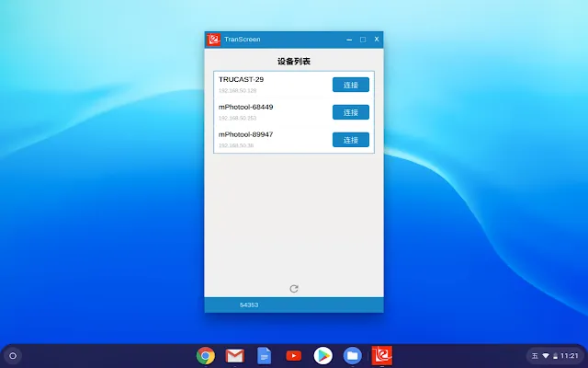
Task: Open Google Docs from the shelf
Action: (x=264, y=356)
